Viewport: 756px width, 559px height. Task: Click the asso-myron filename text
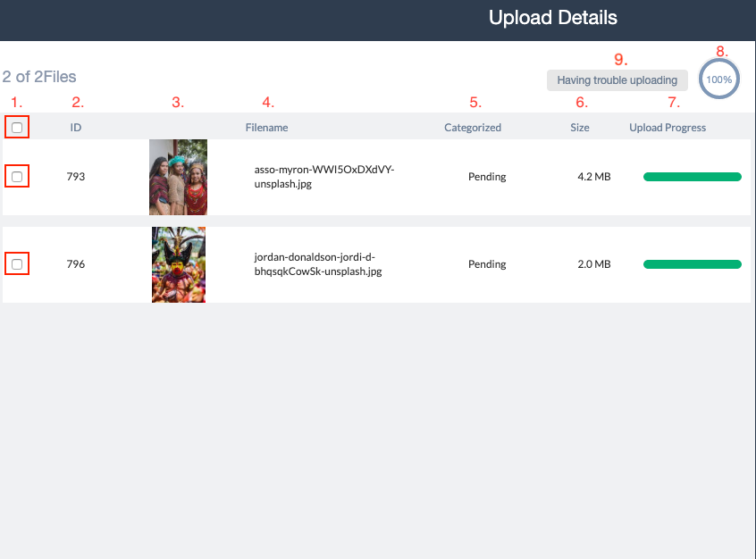point(324,177)
